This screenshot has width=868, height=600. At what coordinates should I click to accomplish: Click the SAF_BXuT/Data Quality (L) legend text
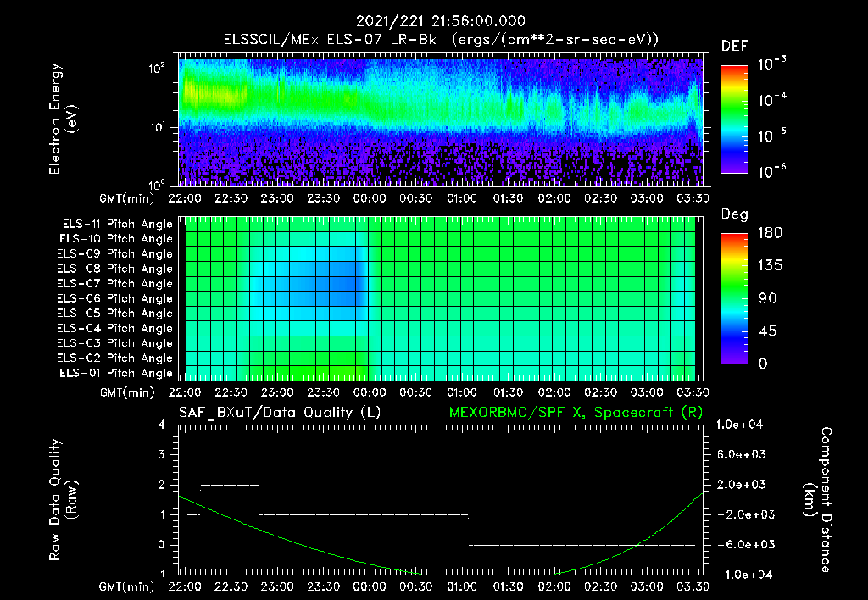(x=280, y=413)
